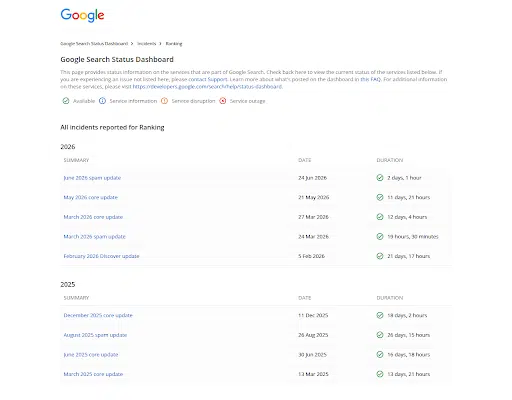Click green check icon for March 2026 core update
The image size is (512, 400).
(x=380, y=217)
